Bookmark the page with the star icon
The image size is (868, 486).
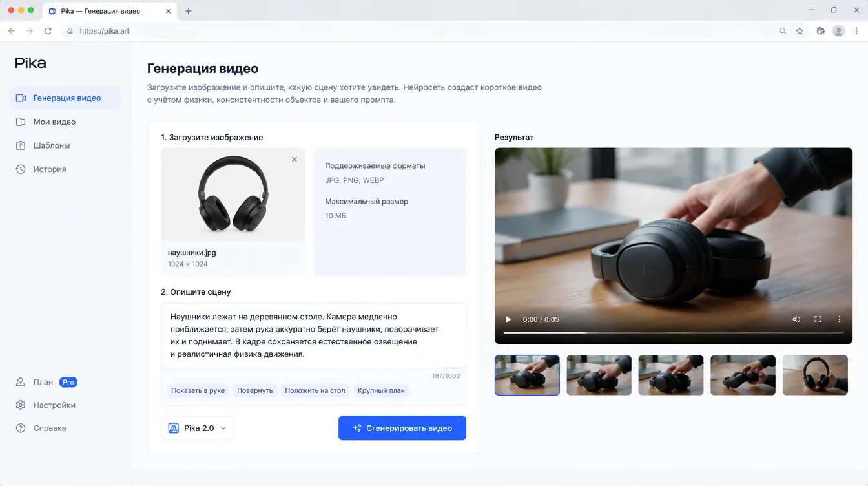tap(800, 31)
